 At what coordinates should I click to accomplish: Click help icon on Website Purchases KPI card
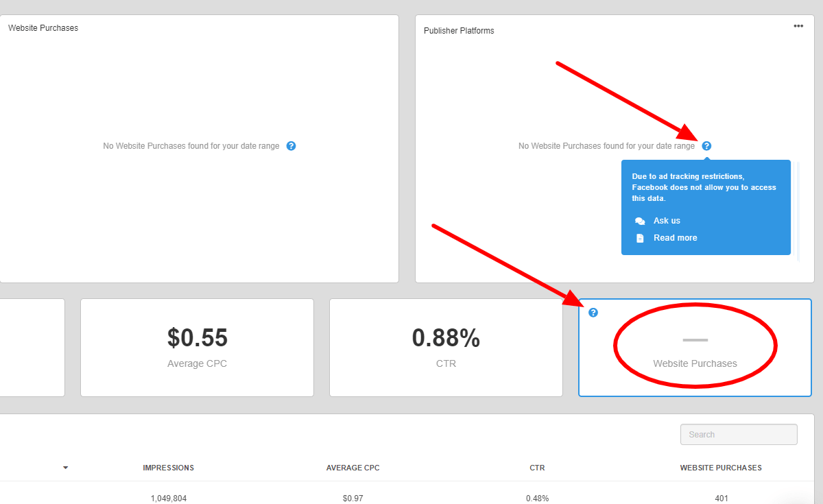pyautogui.click(x=593, y=313)
